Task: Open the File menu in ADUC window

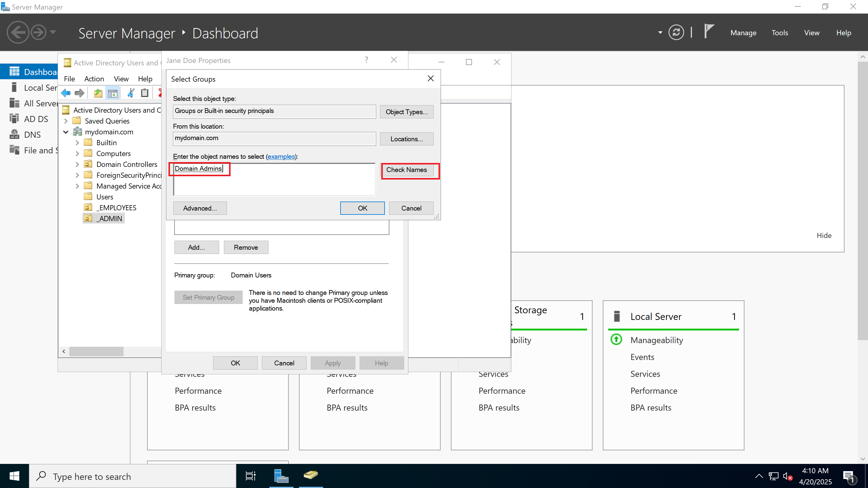Action: pos(69,79)
